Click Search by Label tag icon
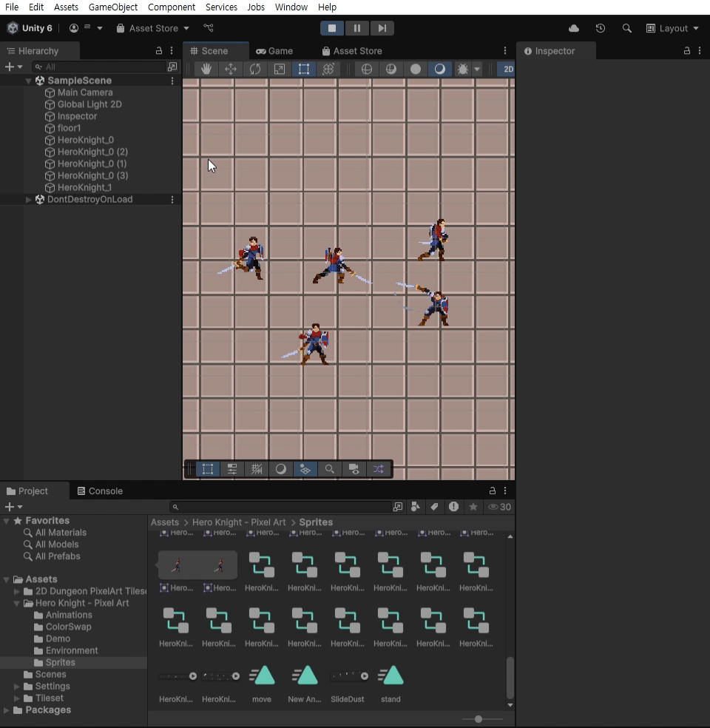The image size is (710, 728). [x=434, y=507]
